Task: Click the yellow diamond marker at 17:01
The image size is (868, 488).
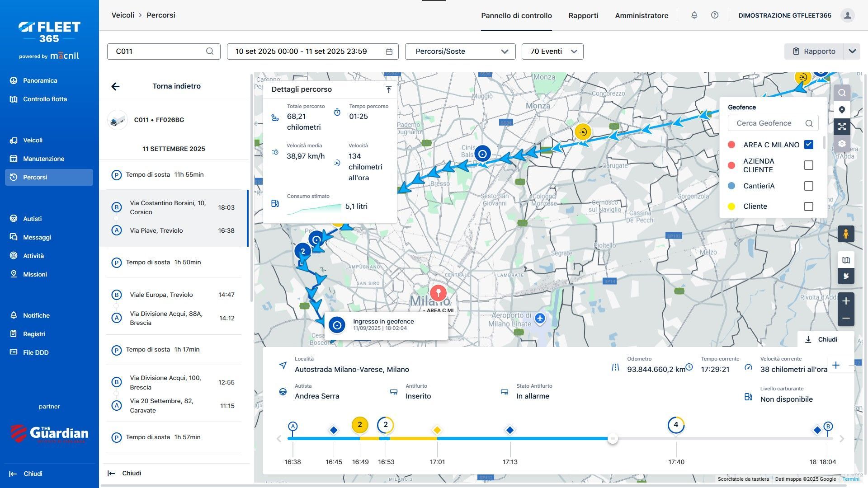Action: [x=437, y=430]
